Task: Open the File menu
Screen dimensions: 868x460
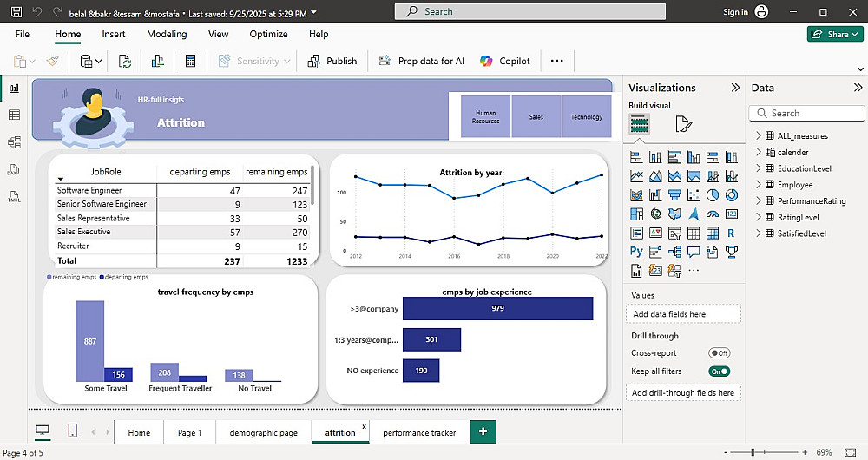Action: coord(23,34)
